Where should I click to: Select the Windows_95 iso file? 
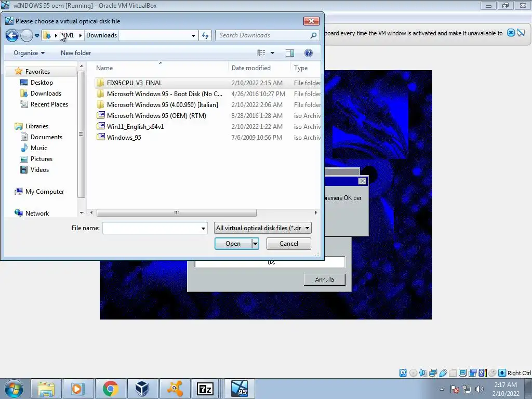[x=124, y=137]
